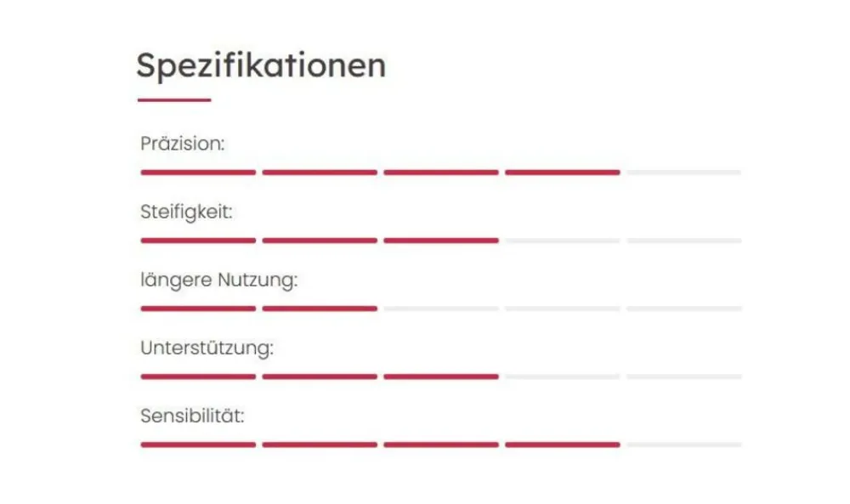Click the empty fifth Sensibilität segment

(683, 445)
